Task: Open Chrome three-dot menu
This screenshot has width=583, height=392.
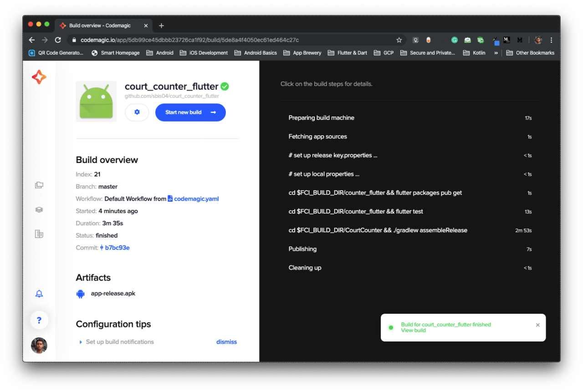Action: [x=552, y=40]
